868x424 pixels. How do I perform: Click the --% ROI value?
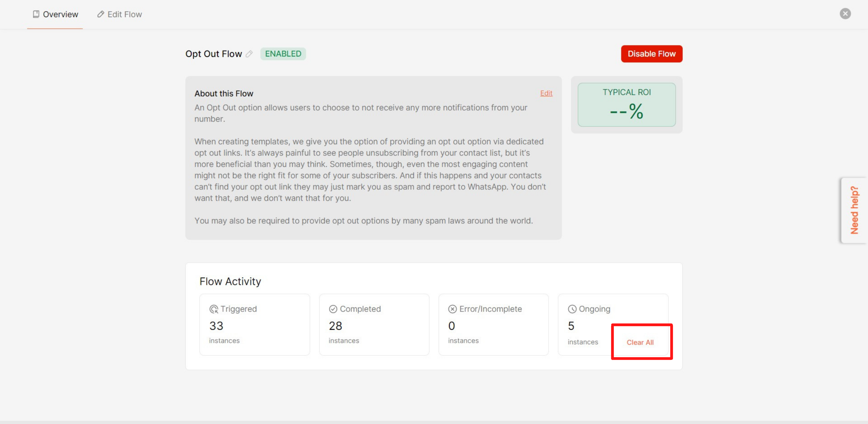[626, 112]
